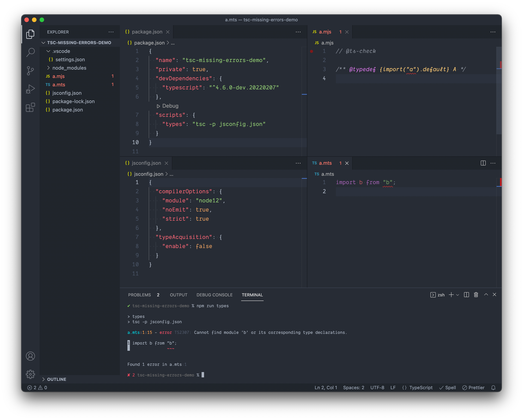
Task: Switch to the Debug Console tab
Action: (215, 295)
